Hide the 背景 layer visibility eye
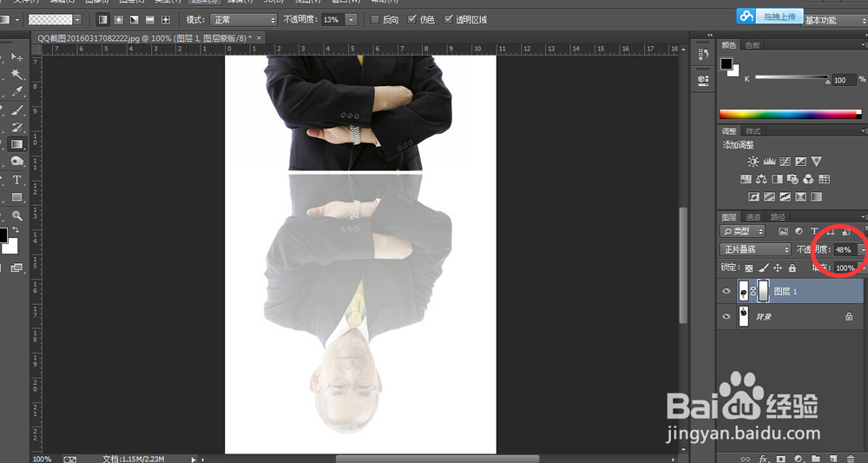Image resolution: width=868 pixels, height=463 pixels. click(727, 316)
